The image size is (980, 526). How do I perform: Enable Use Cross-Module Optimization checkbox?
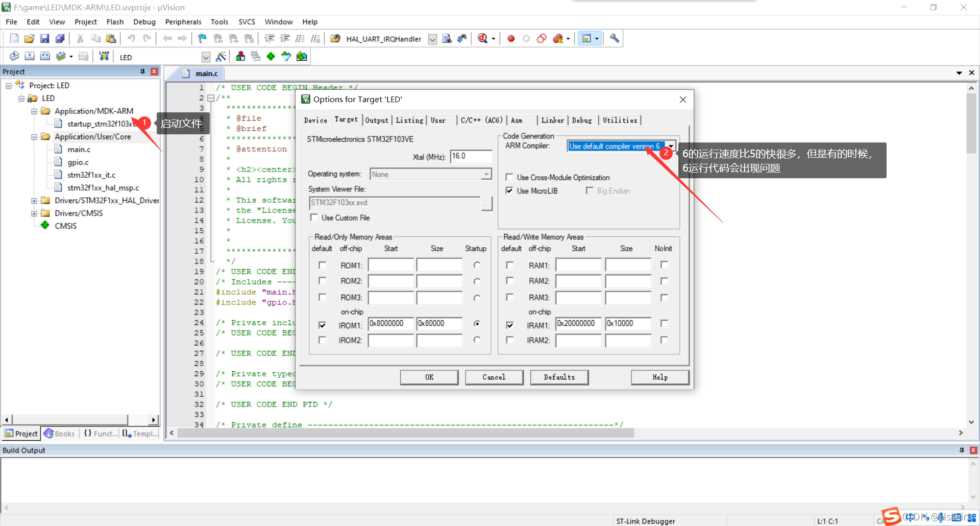(x=509, y=177)
